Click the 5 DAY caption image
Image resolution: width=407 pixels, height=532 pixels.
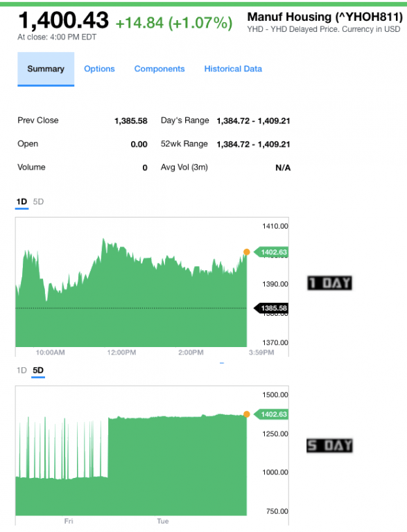pyautogui.click(x=329, y=445)
